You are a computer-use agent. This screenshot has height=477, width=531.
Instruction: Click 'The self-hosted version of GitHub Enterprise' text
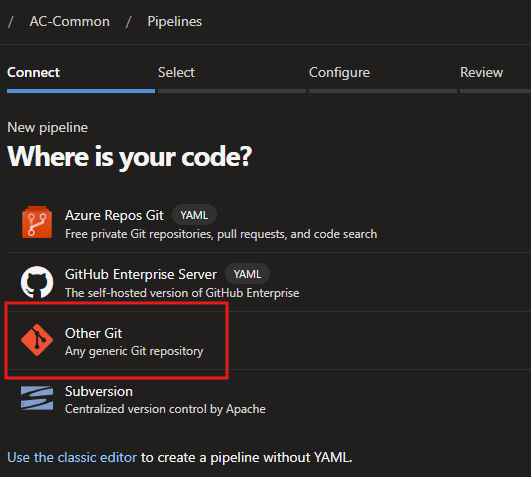(182, 293)
